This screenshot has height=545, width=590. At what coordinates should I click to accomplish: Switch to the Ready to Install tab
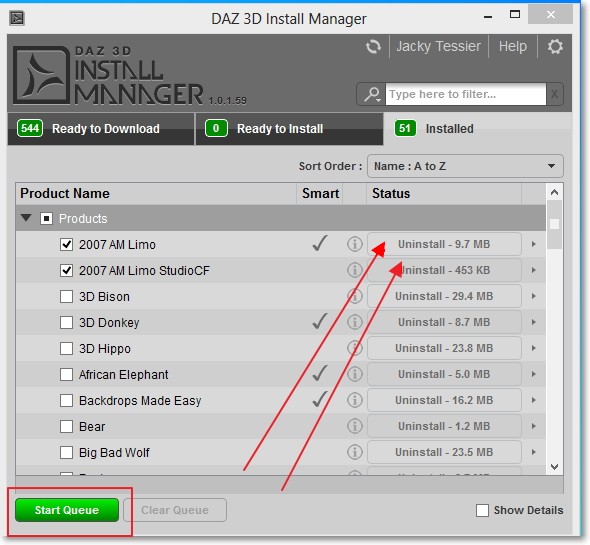tap(289, 129)
